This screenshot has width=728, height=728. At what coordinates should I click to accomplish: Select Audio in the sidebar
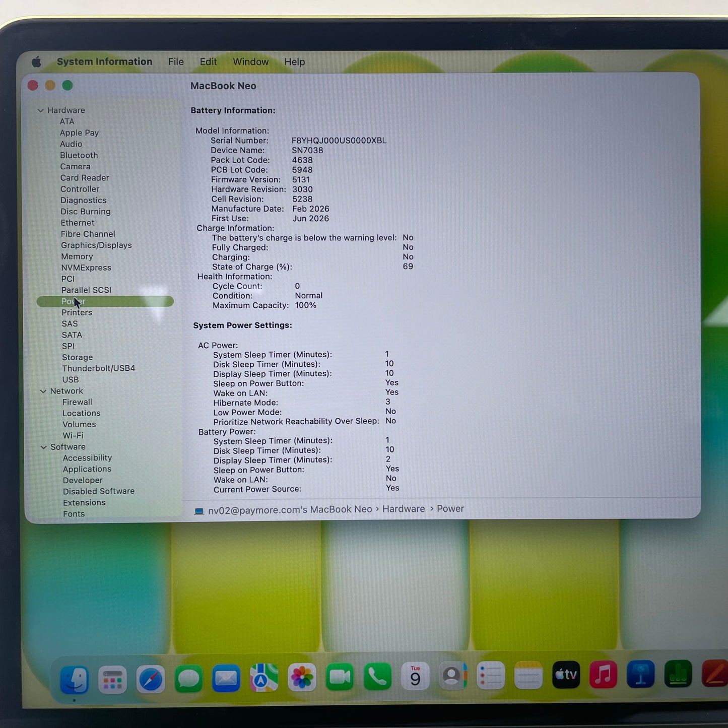click(71, 144)
